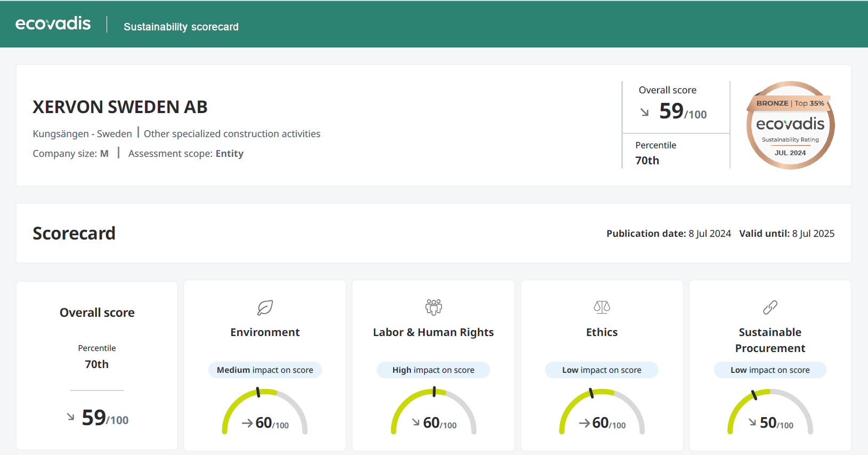The width and height of the screenshot is (868, 455).
Task: Click the downward trend arrow beside header score 59
Action: pos(645,112)
